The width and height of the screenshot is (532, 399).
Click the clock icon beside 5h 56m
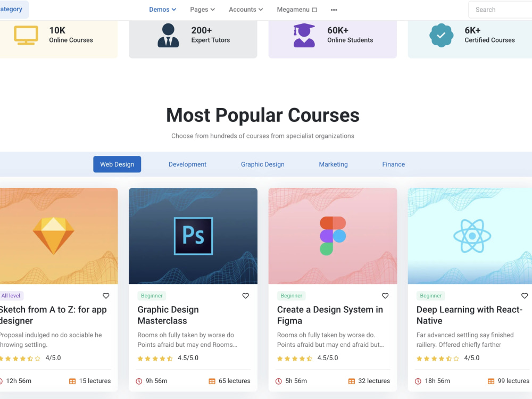(279, 381)
